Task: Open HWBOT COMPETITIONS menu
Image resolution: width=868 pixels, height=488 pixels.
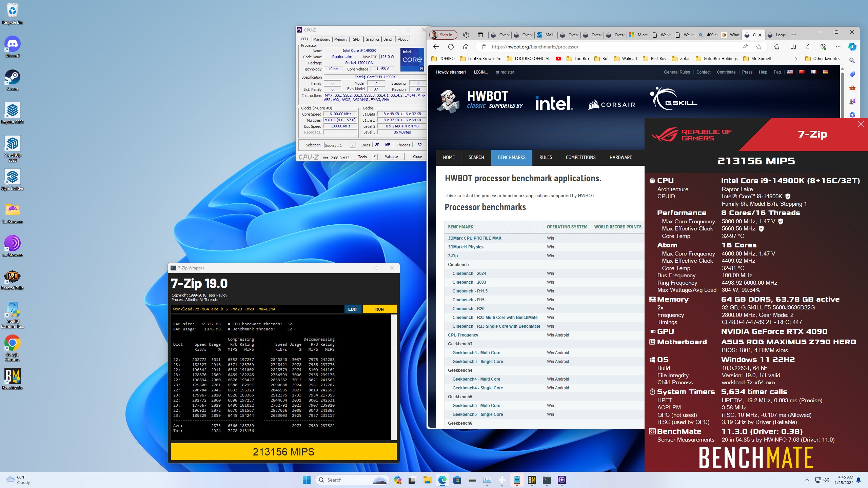Action: click(x=580, y=157)
